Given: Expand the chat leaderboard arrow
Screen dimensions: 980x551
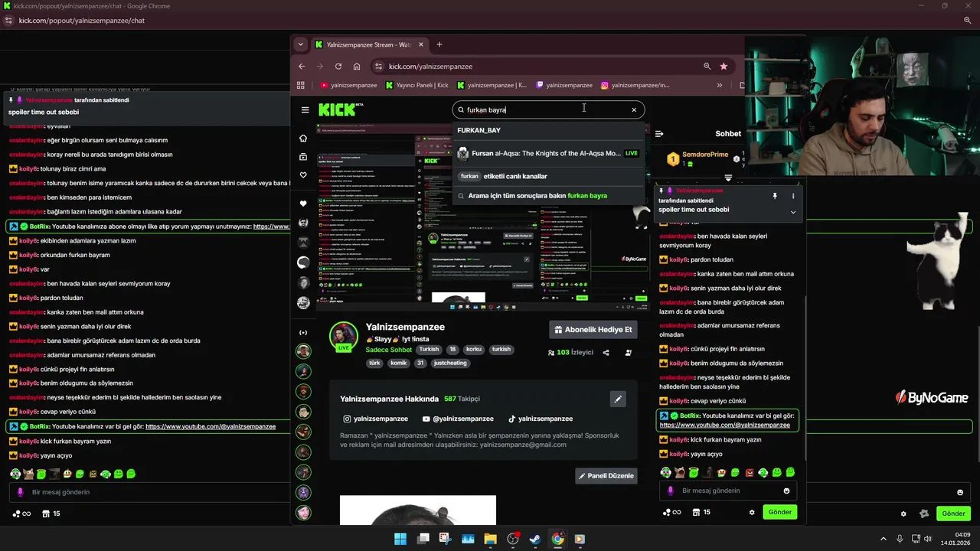Looking at the screenshot, I should (x=728, y=178).
